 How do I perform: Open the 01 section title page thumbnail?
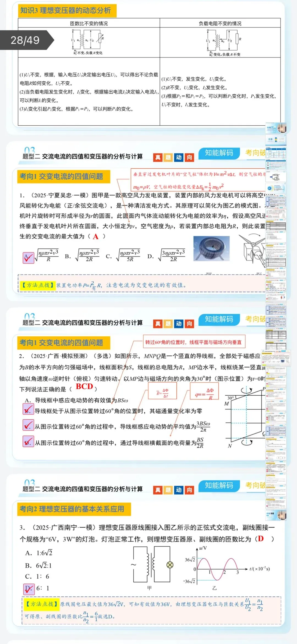click(x=276, y=188)
